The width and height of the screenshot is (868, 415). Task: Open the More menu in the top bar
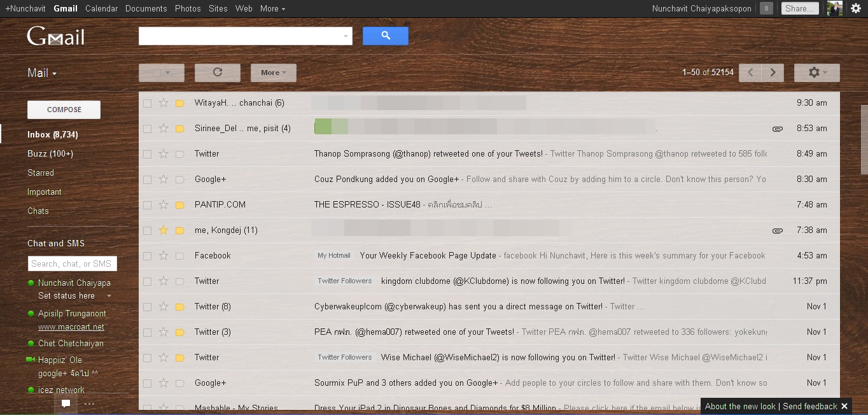(x=272, y=8)
